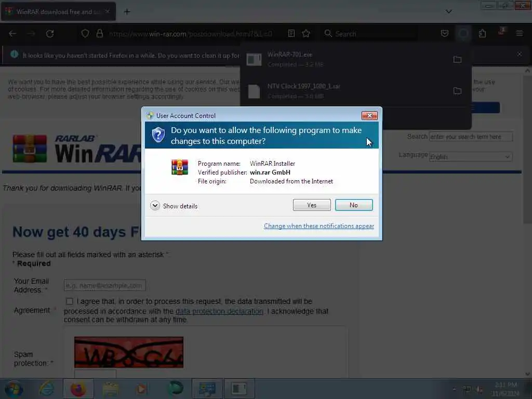Screen dimensions: 532x399
Task: Click the padlock site info icon
Action: pos(99,34)
